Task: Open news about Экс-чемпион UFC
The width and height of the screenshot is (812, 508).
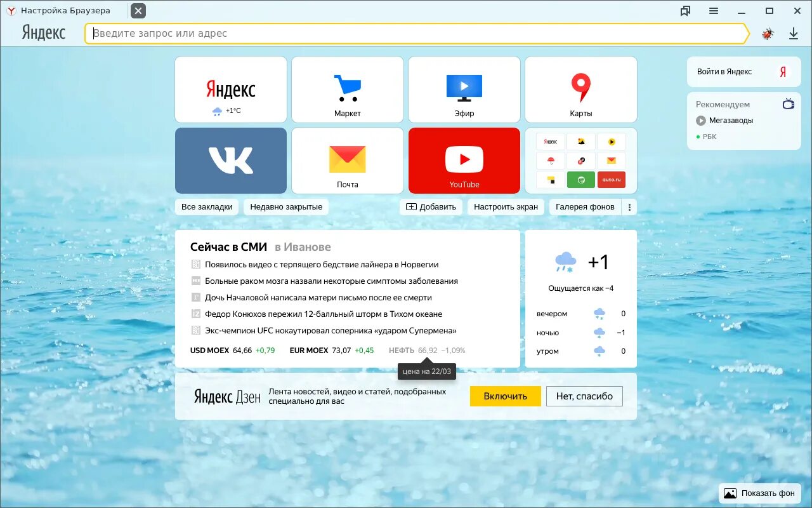Action: point(331,331)
